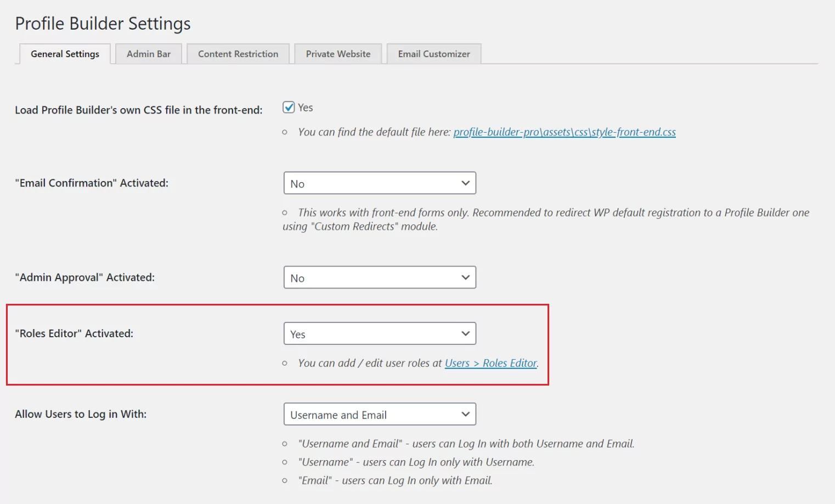Click the Log In only with Email hint
This screenshot has height=504, width=835.
point(396,480)
